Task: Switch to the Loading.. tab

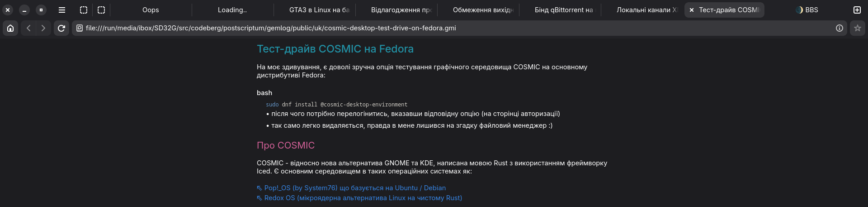Action: pyautogui.click(x=232, y=10)
